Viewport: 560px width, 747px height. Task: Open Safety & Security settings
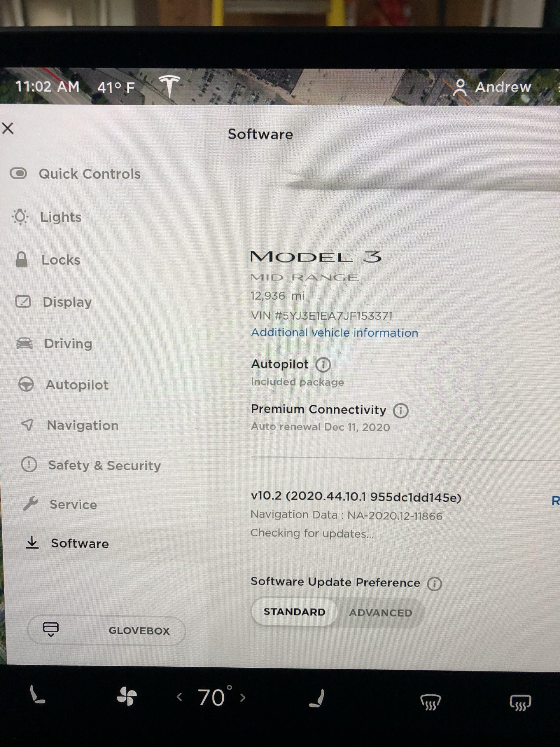[x=91, y=465]
